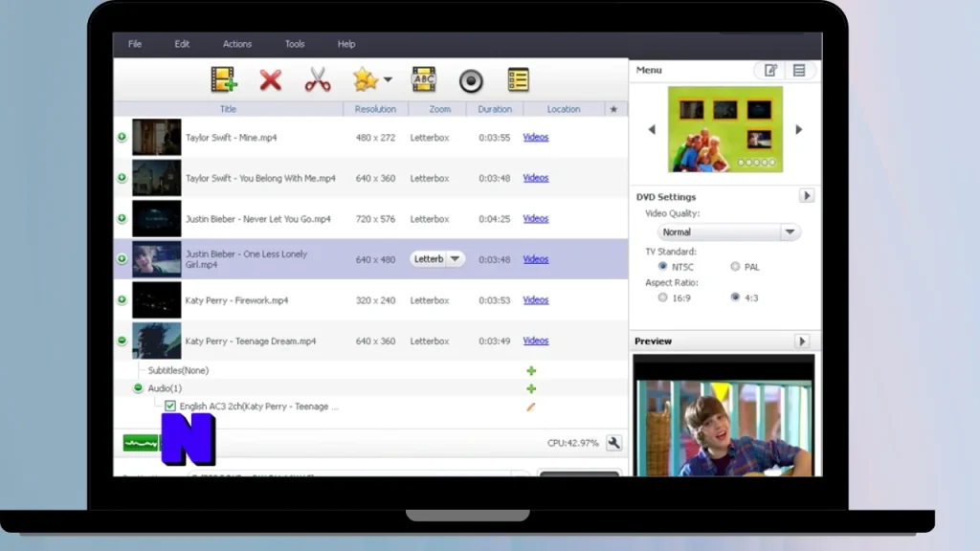Viewport: 980px width, 551px height.
Task: Open Videos link for One Less Lonely Girl
Action: (536, 258)
